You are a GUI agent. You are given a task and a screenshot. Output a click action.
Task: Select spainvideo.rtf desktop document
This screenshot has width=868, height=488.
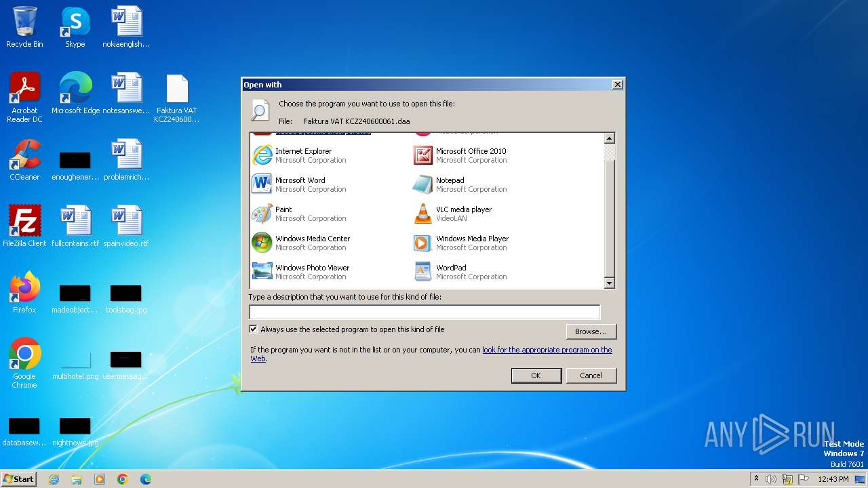[x=126, y=226]
